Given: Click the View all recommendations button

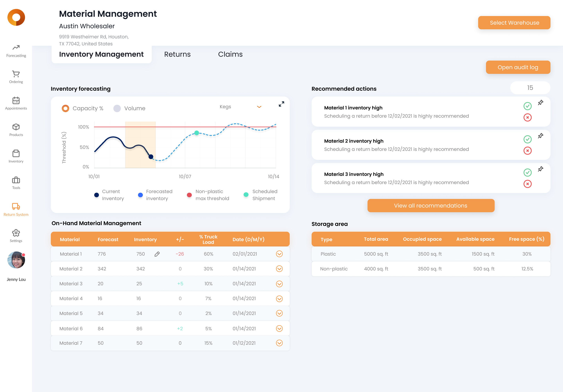Looking at the screenshot, I should coord(431,205).
